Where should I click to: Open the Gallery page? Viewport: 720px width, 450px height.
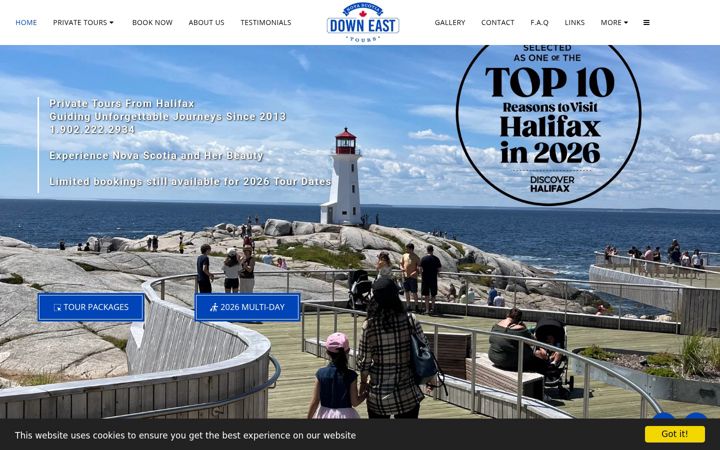[450, 22]
